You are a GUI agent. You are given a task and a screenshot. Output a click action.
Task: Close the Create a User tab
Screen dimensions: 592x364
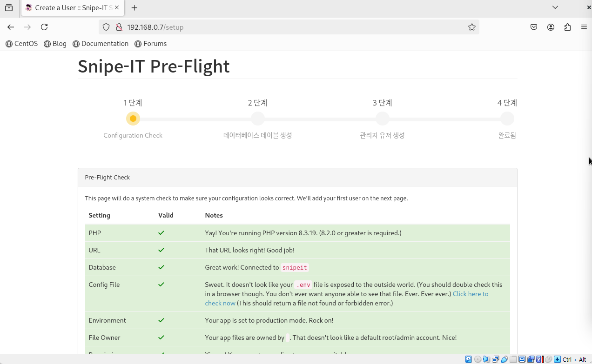(x=117, y=7)
